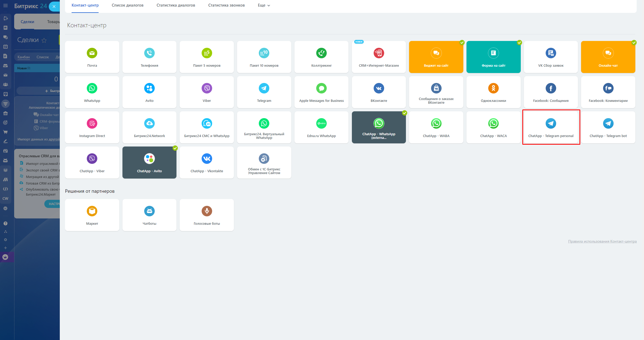This screenshot has width=644, height=340.
Task: Open the Viber connector tile
Action: click(x=207, y=92)
